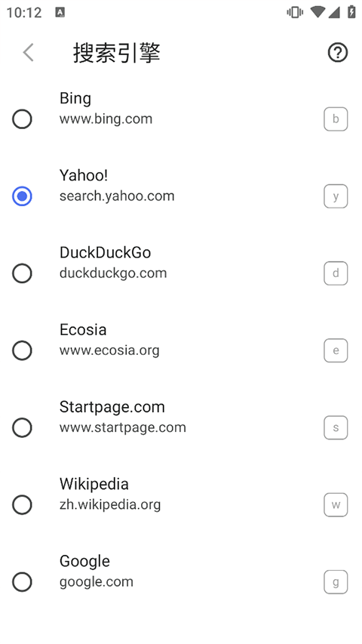Tap the back arrow beside 搜索引擎
The image size is (362, 644).
28,53
